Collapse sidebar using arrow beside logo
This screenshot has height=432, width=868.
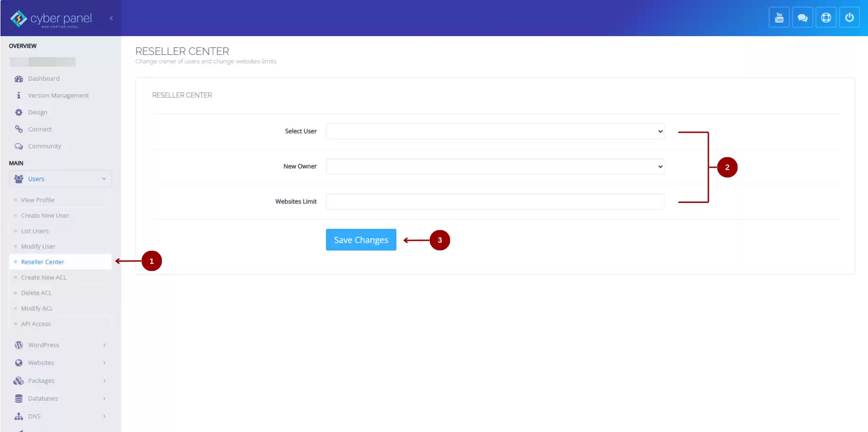point(111,18)
